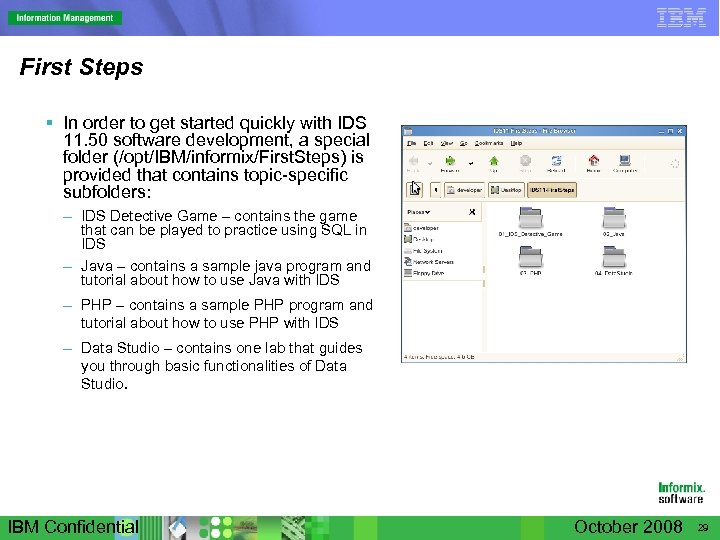Go Up one folder level
Image resolution: width=720 pixels, height=540 pixels.
pos(494,161)
